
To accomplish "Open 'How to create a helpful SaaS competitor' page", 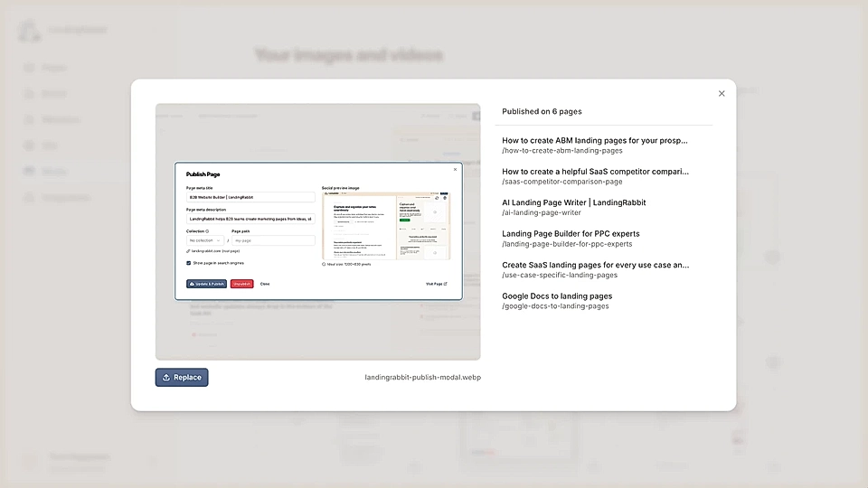I will [x=595, y=172].
